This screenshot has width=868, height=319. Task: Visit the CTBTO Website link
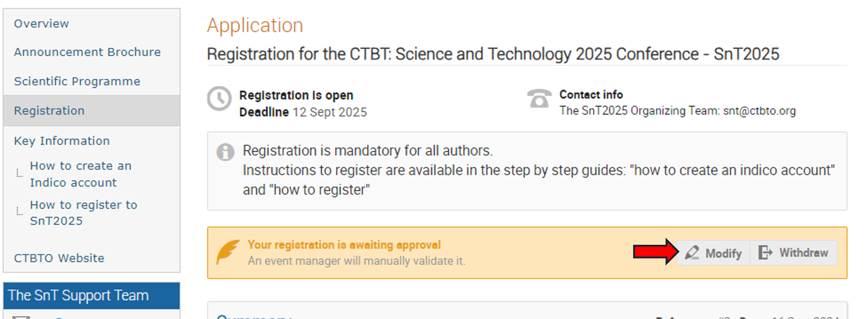tap(59, 258)
